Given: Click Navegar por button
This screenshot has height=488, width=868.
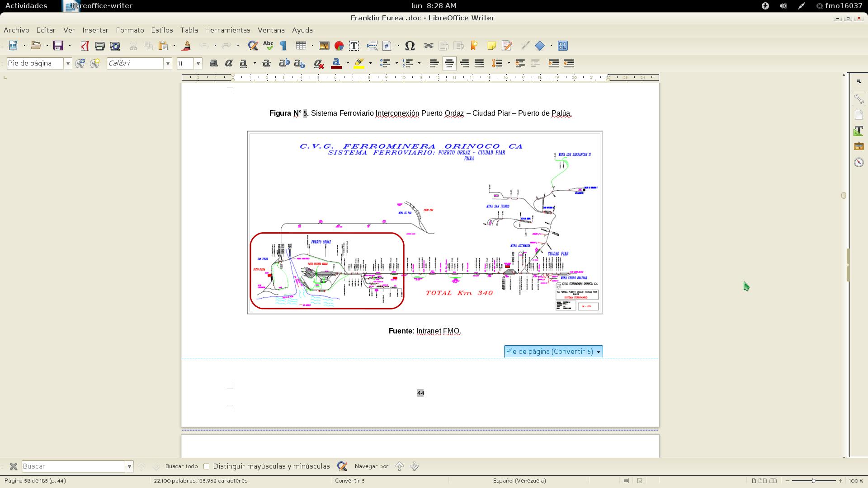Looking at the screenshot, I should pos(371,466).
